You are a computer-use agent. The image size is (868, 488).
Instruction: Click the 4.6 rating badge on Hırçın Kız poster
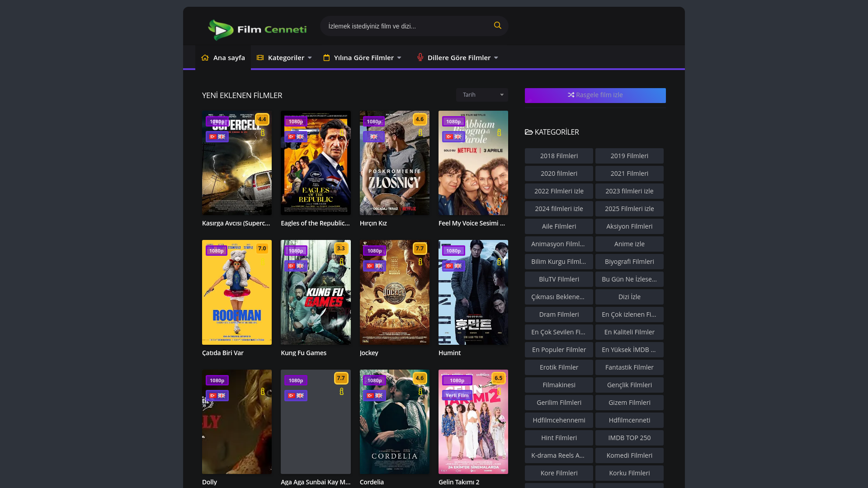[420, 119]
